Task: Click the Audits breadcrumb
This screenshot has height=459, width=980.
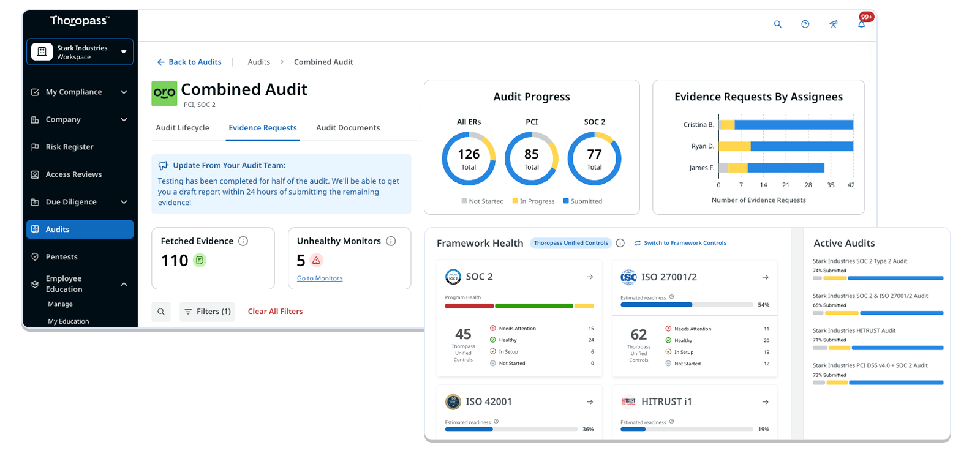Action: pyautogui.click(x=259, y=62)
